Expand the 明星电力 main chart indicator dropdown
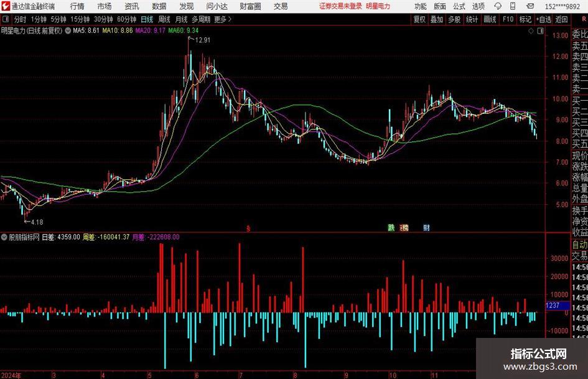 68,30
